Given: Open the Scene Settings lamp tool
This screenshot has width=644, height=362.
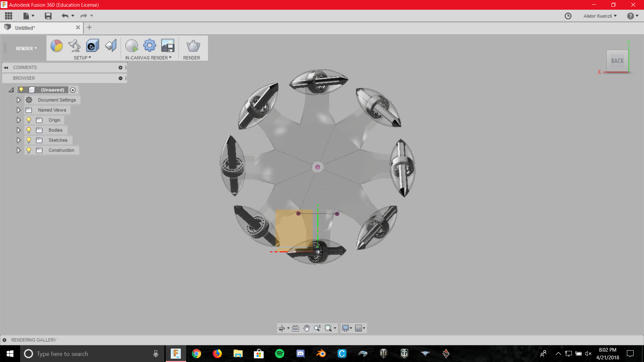Looking at the screenshot, I should (x=74, y=46).
